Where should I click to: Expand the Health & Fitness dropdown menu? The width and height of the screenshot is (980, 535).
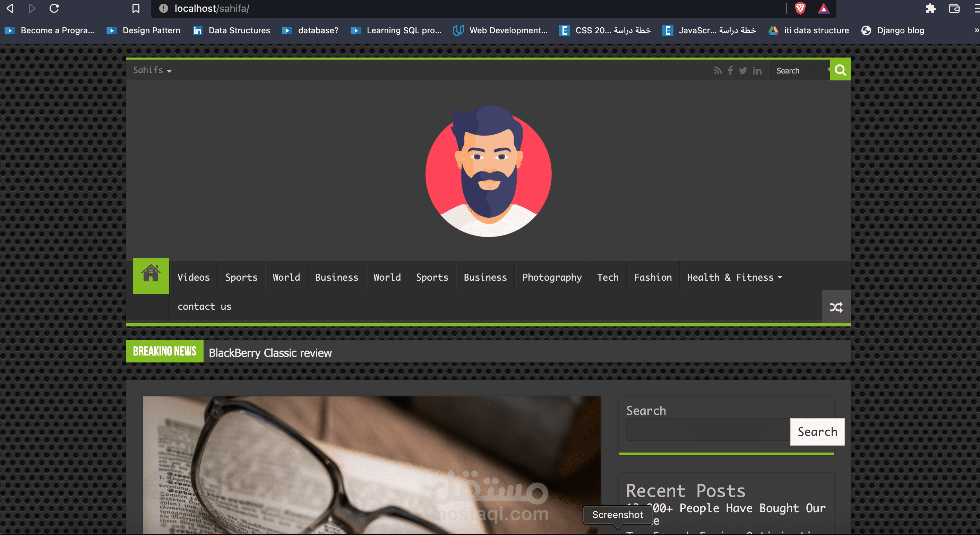(x=734, y=277)
